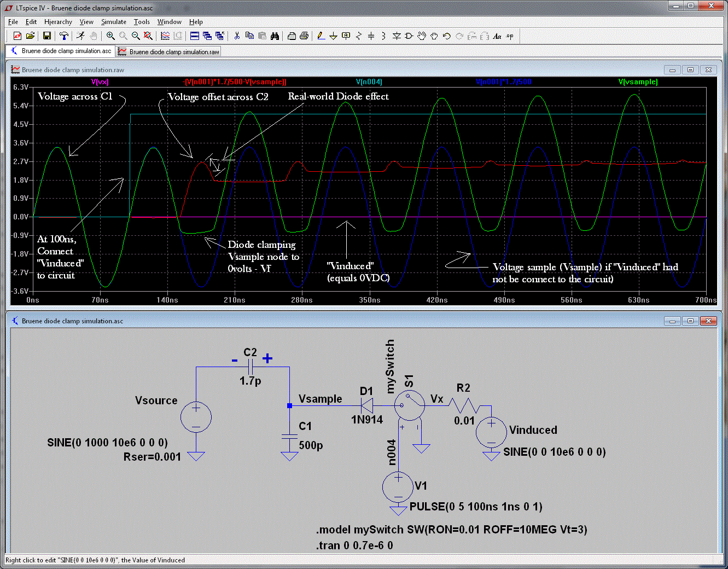Run the simulation with the running man icon
Screen dimensions: 728x569
point(81,36)
